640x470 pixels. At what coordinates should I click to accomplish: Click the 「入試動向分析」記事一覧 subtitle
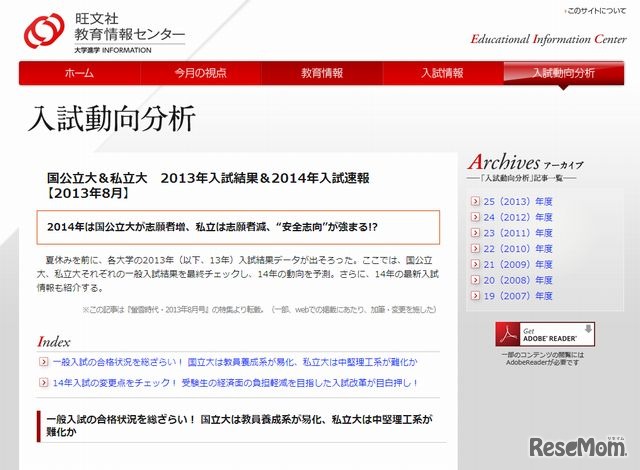coord(521,178)
